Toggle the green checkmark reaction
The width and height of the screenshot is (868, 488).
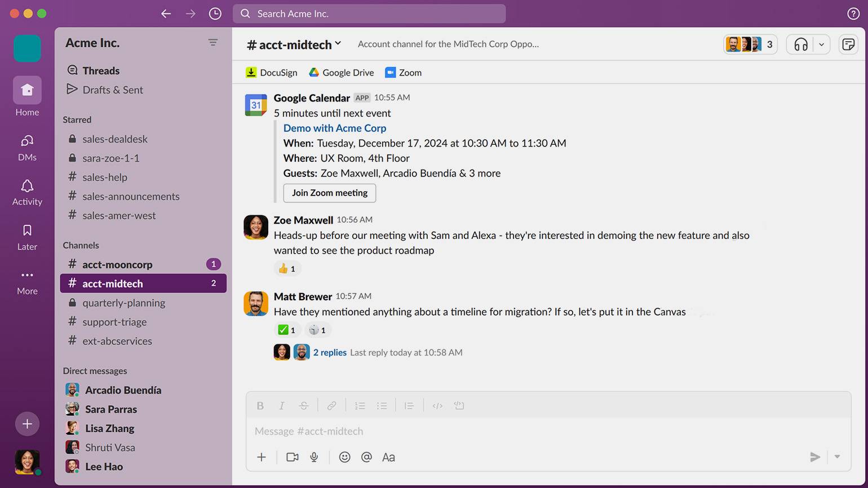pyautogui.click(x=287, y=330)
